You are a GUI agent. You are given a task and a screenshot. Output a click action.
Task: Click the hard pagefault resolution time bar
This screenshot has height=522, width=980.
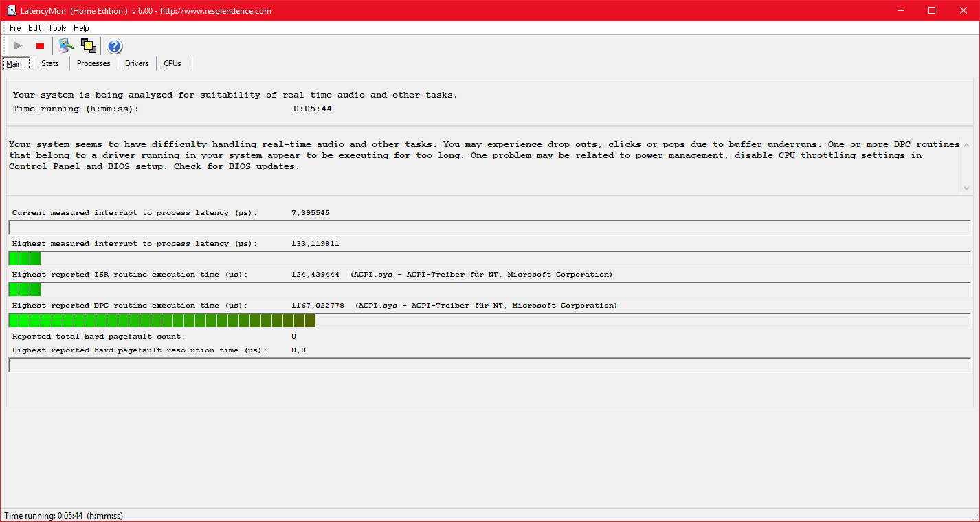(x=490, y=365)
